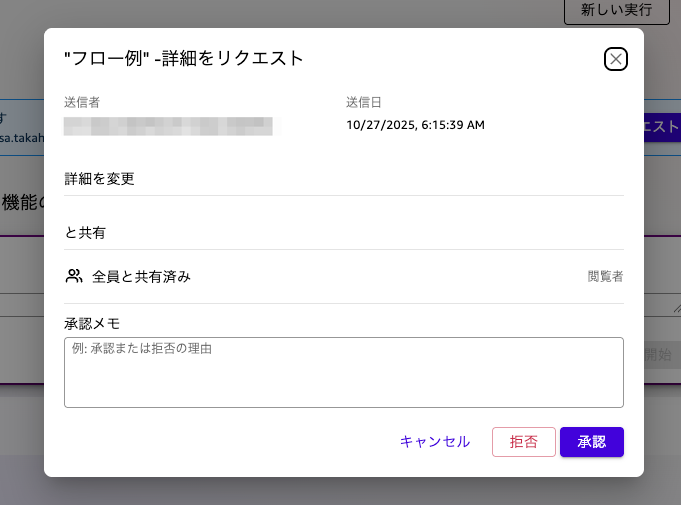
Task: Click the 拒否 reject button
Action: tap(523, 442)
